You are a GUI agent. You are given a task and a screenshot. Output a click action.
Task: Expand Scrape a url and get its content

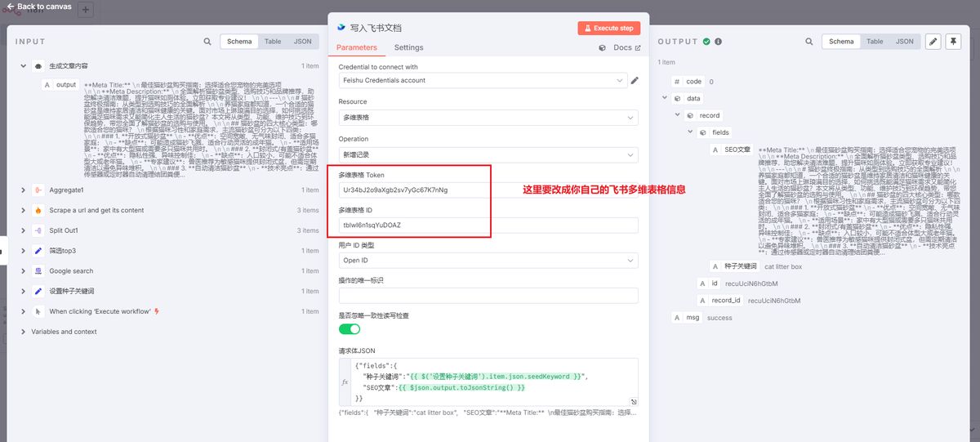click(23, 210)
